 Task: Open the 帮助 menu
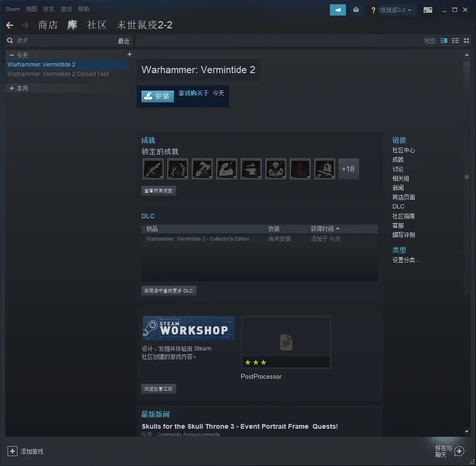83,9
